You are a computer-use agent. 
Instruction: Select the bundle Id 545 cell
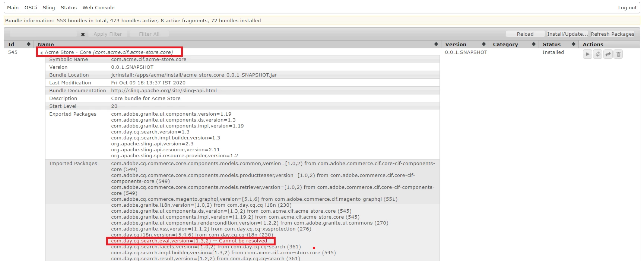coord(13,52)
